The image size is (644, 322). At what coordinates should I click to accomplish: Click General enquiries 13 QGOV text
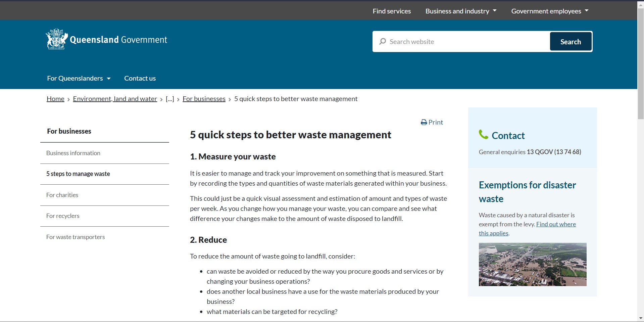coord(530,152)
